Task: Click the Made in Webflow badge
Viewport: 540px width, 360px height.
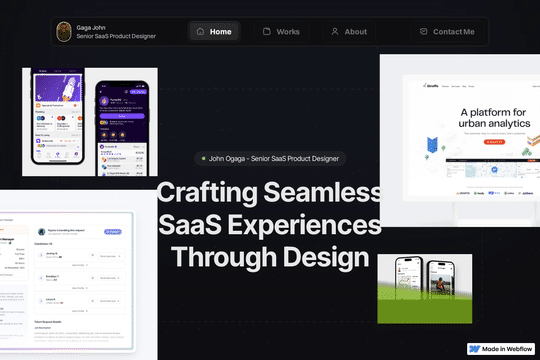Action: (x=501, y=349)
